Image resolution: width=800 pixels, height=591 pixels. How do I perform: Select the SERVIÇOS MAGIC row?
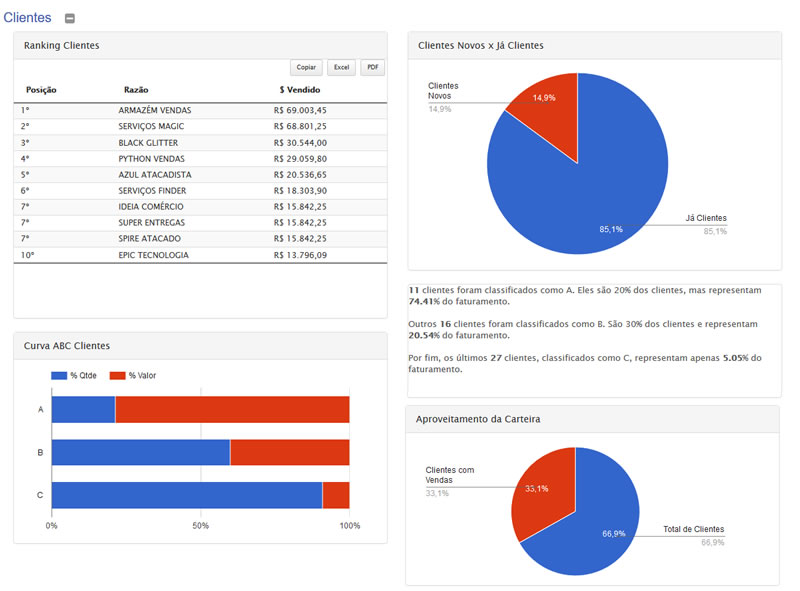click(x=151, y=126)
